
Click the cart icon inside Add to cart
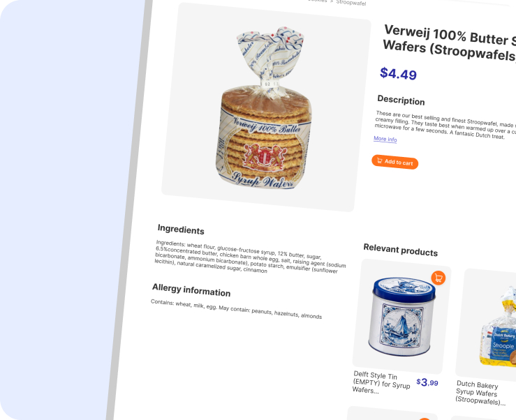[x=379, y=160]
